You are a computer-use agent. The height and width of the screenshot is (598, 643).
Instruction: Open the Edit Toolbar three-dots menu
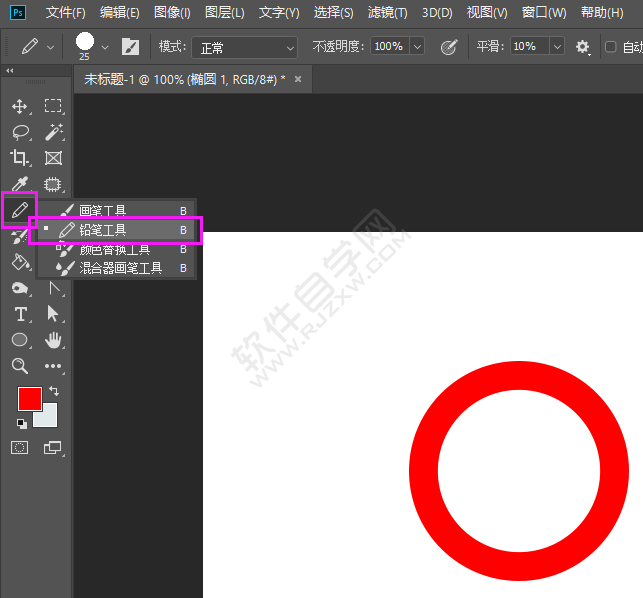click(x=53, y=366)
